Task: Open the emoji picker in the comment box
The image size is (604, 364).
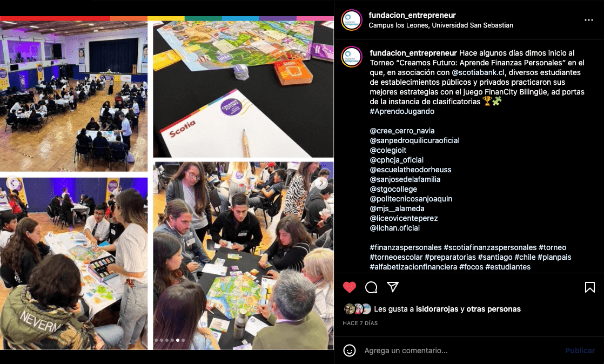Action: point(350,350)
